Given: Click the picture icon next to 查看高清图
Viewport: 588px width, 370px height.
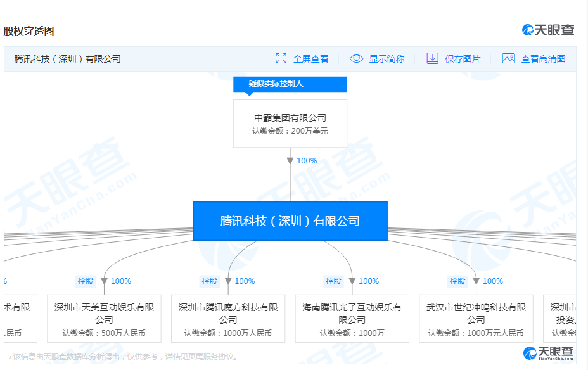Looking at the screenshot, I should (508, 58).
